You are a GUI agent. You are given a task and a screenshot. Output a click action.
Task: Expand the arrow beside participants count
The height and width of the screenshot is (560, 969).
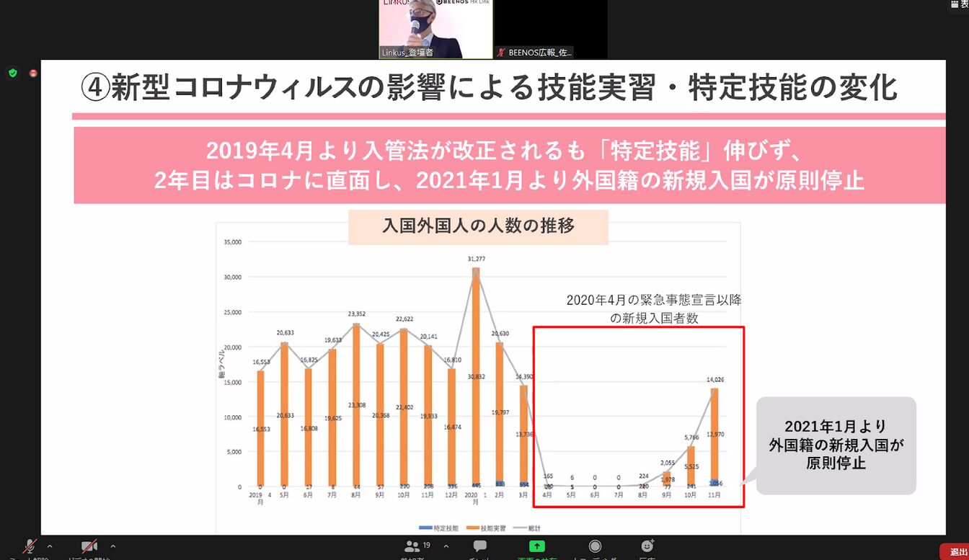pos(446,546)
